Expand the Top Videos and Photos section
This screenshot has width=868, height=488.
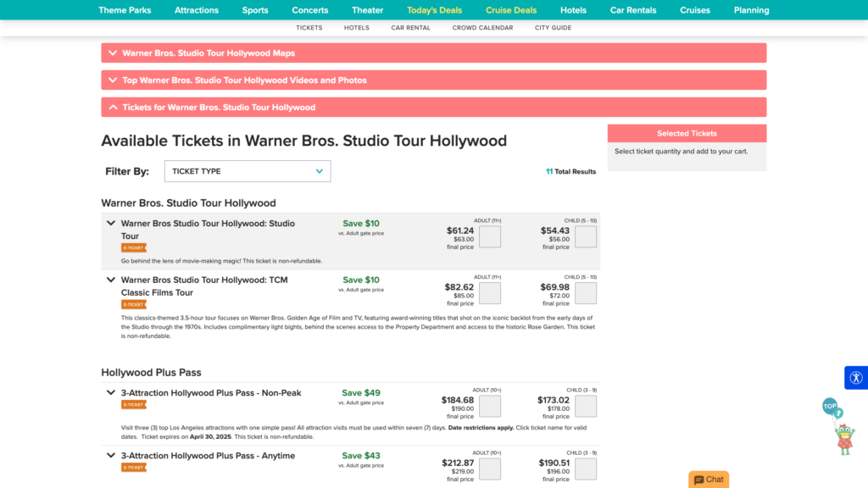pyautogui.click(x=433, y=80)
